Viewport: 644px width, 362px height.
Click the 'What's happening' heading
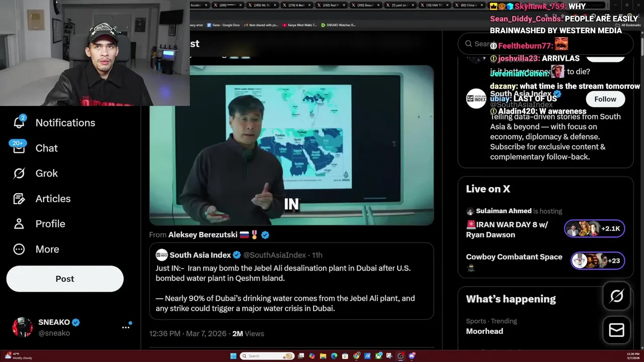[x=511, y=299]
